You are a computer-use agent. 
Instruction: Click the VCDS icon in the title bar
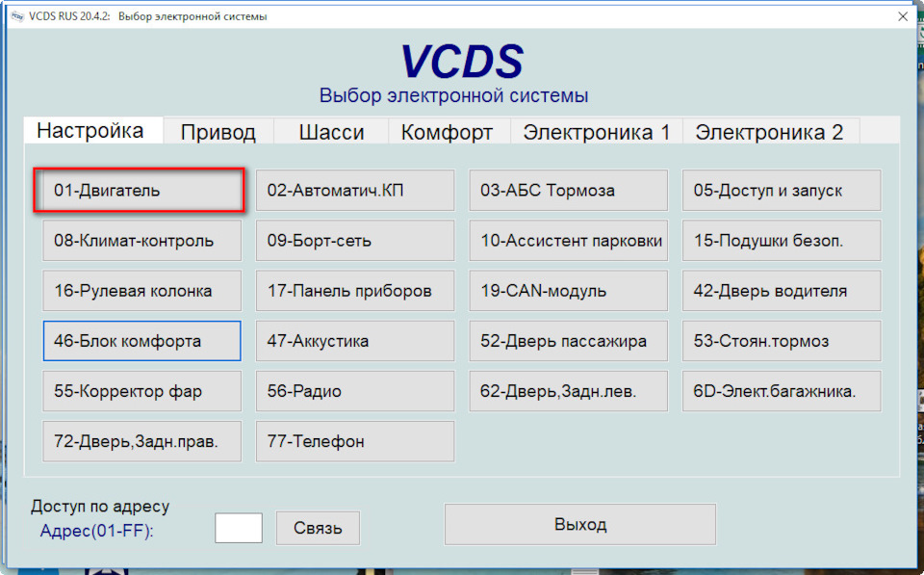pyautogui.click(x=16, y=15)
